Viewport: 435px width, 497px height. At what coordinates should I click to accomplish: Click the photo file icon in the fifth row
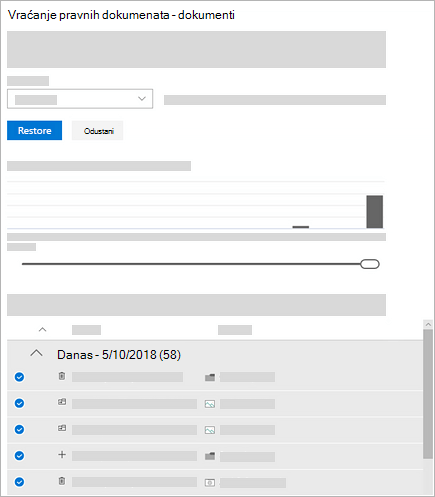210,482
